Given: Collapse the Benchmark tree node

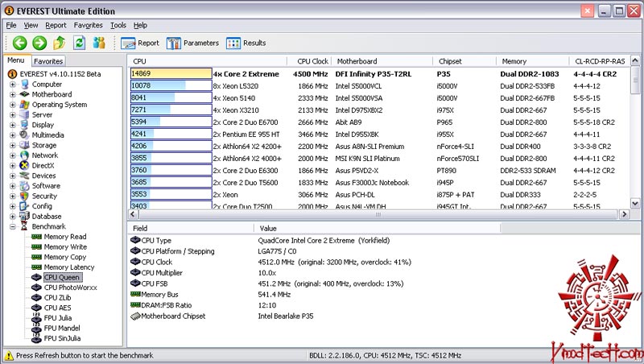Looking at the screenshot, I should point(13,226).
